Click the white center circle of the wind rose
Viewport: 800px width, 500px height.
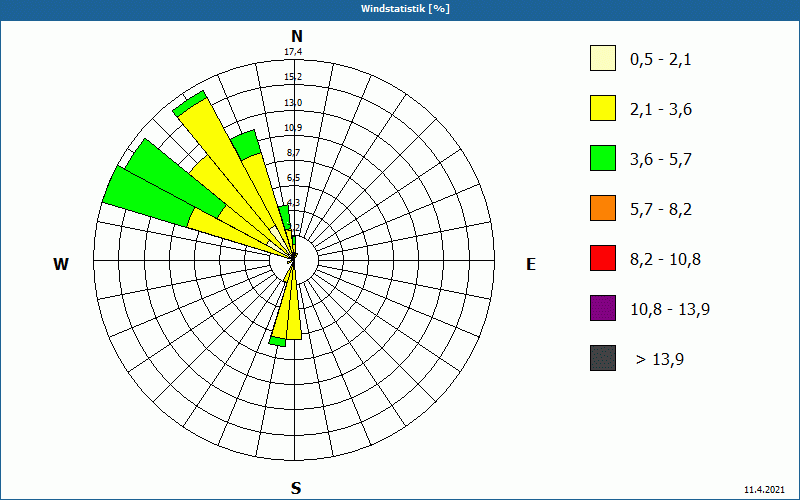(x=294, y=260)
